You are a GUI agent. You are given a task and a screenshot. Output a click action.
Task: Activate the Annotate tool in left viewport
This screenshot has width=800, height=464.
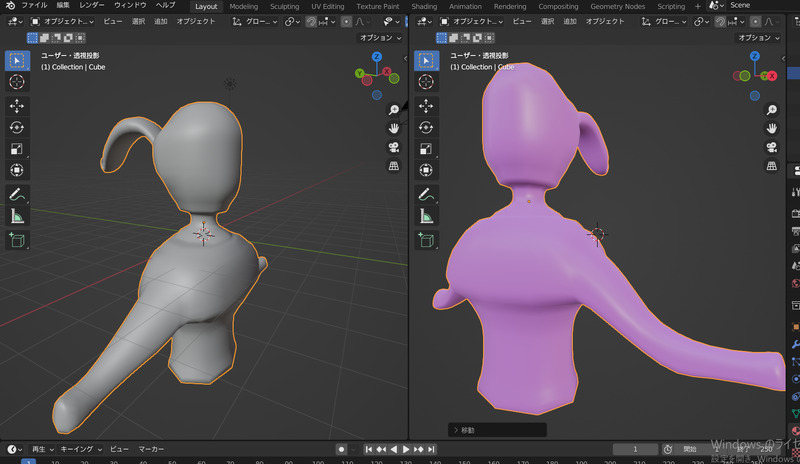17,193
